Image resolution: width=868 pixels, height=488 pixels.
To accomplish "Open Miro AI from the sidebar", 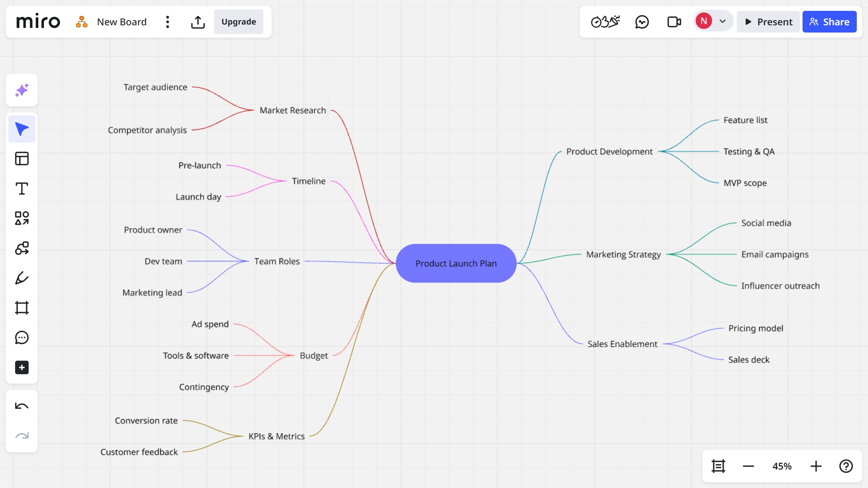I will [22, 90].
